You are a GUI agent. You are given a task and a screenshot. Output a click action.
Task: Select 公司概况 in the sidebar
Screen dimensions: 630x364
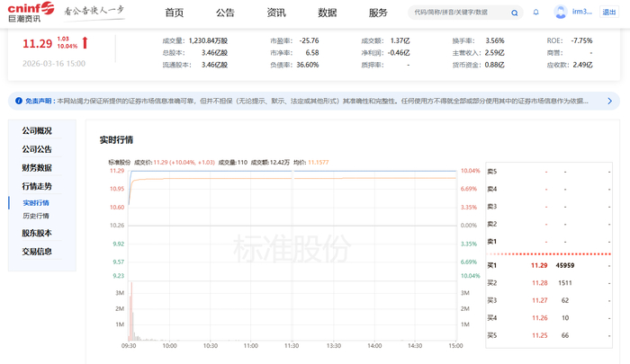37,131
